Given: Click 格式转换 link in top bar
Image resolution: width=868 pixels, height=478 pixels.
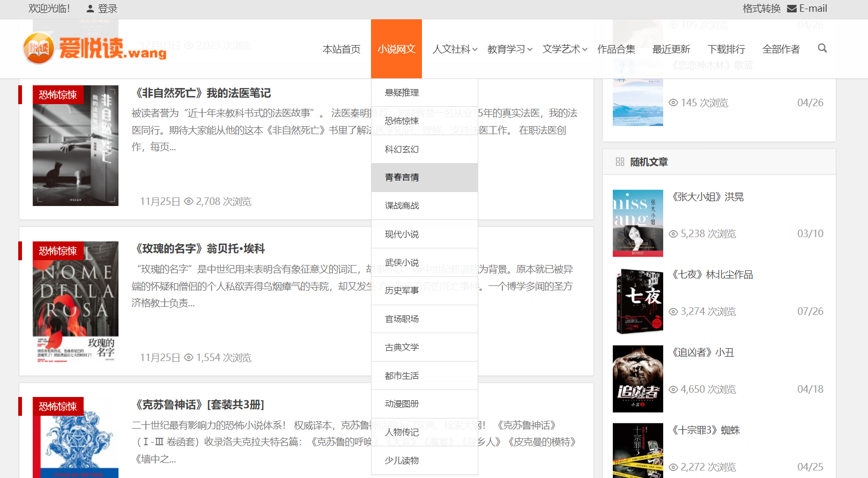Looking at the screenshot, I should [761, 9].
